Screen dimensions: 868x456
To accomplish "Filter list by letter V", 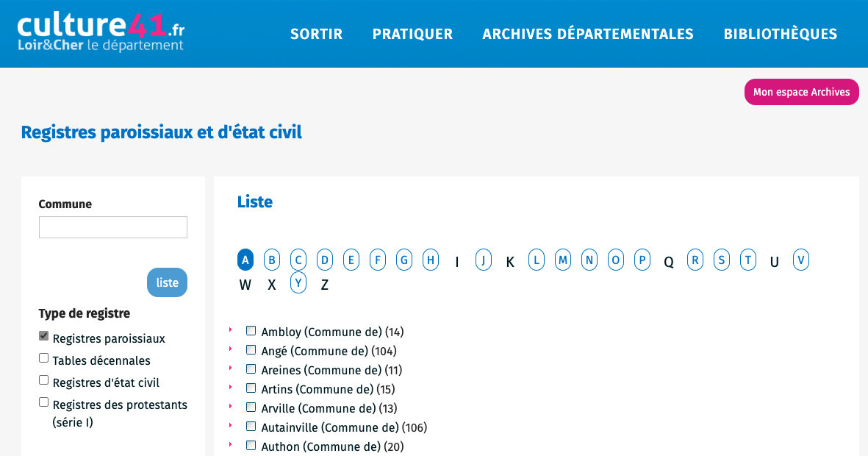I will 801,260.
